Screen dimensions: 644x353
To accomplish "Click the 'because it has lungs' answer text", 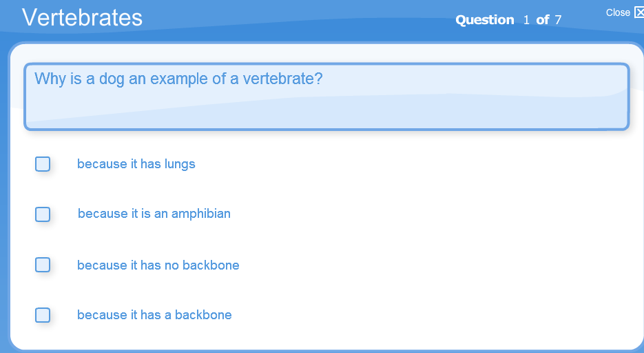I will (x=136, y=164).
